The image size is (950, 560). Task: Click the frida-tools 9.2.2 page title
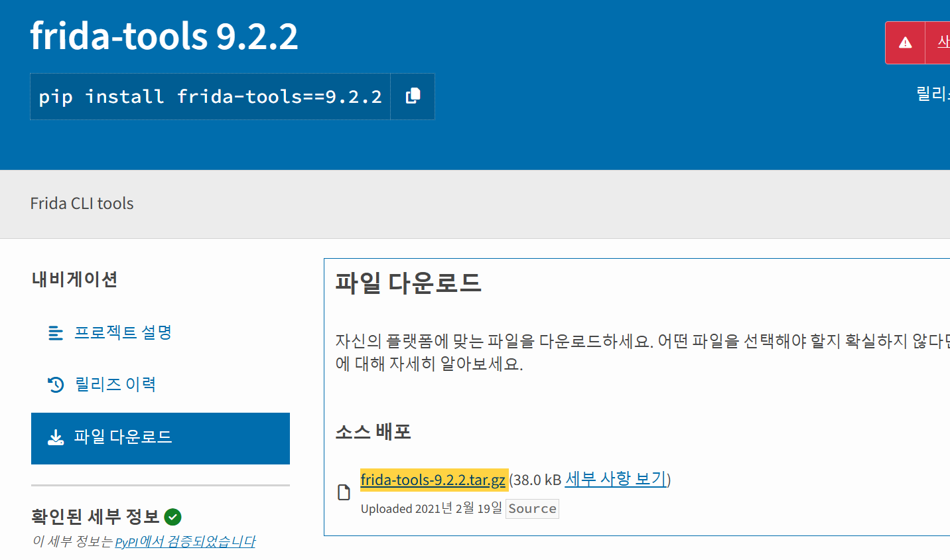165,36
